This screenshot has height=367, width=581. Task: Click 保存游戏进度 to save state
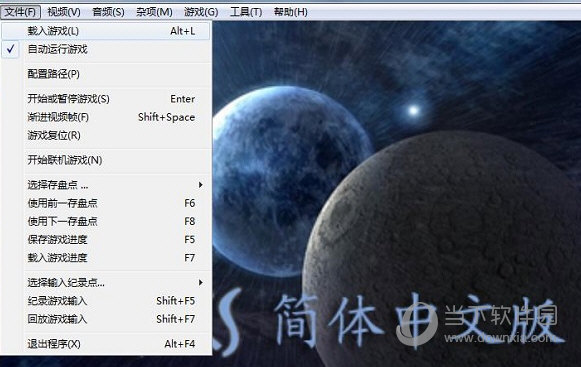[x=106, y=239]
